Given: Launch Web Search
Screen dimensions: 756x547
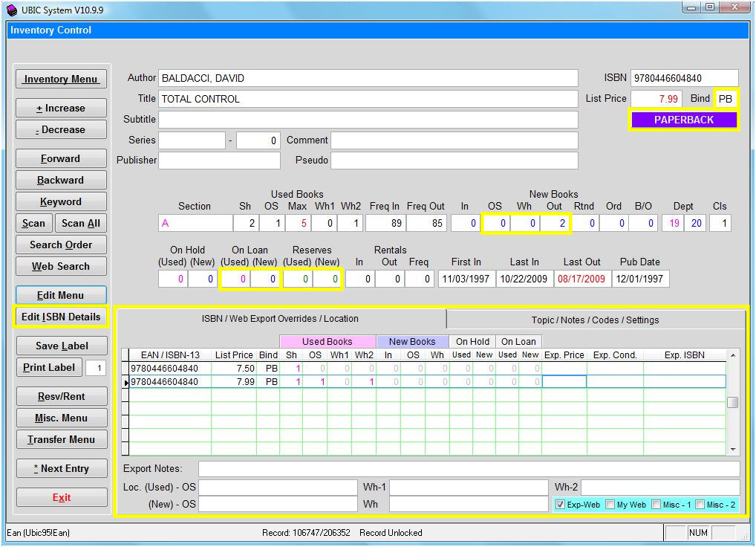Looking at the screenshot, I should click(x=61, y=266).
